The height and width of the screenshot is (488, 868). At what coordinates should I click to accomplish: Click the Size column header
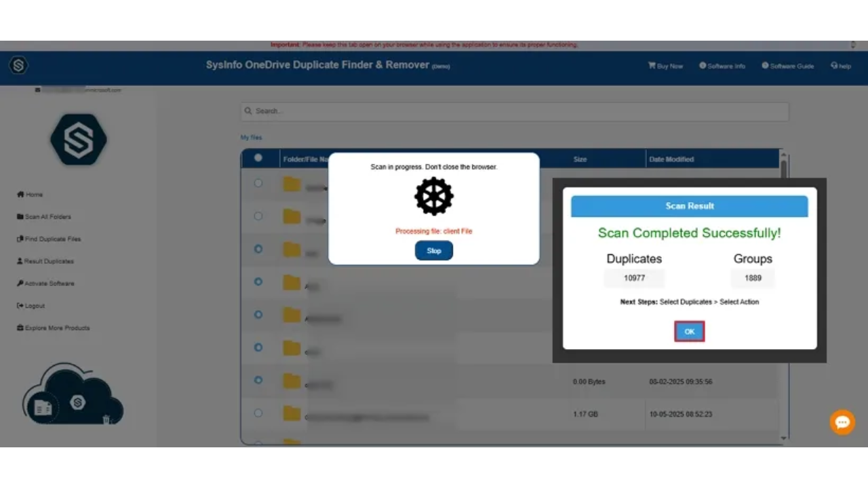pos(580,159)
